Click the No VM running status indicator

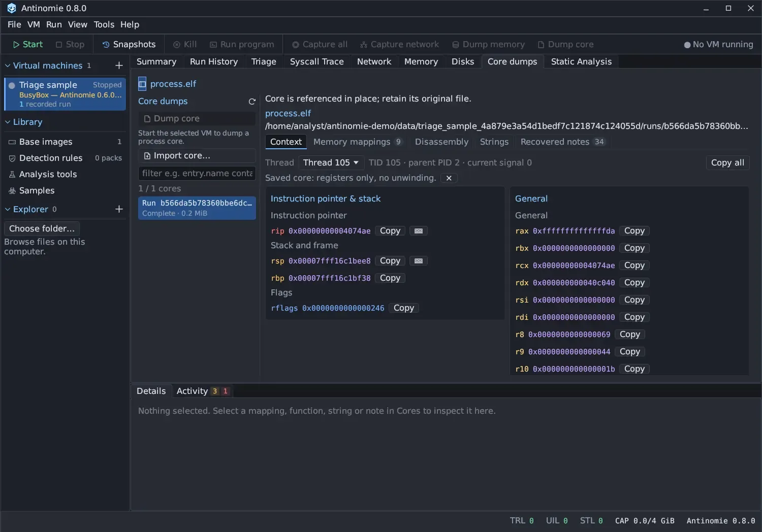(718, 45)
